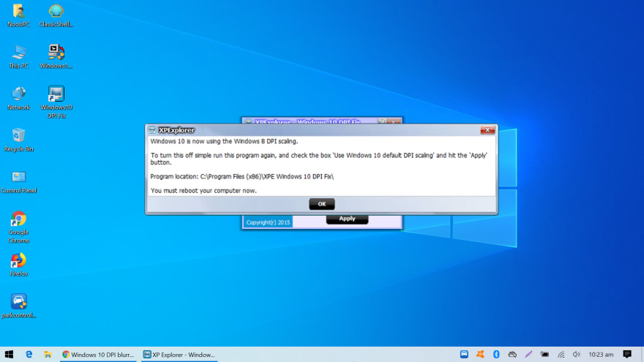Select the parkcontrol desktop icon
The image size is (644, 362).
click(x=18, y=306)
